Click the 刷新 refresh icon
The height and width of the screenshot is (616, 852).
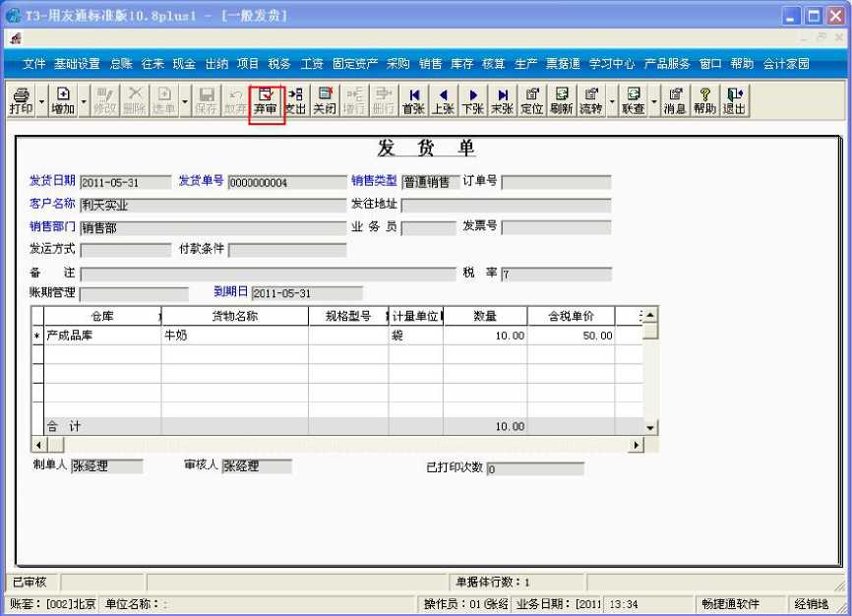click(562, 101)
